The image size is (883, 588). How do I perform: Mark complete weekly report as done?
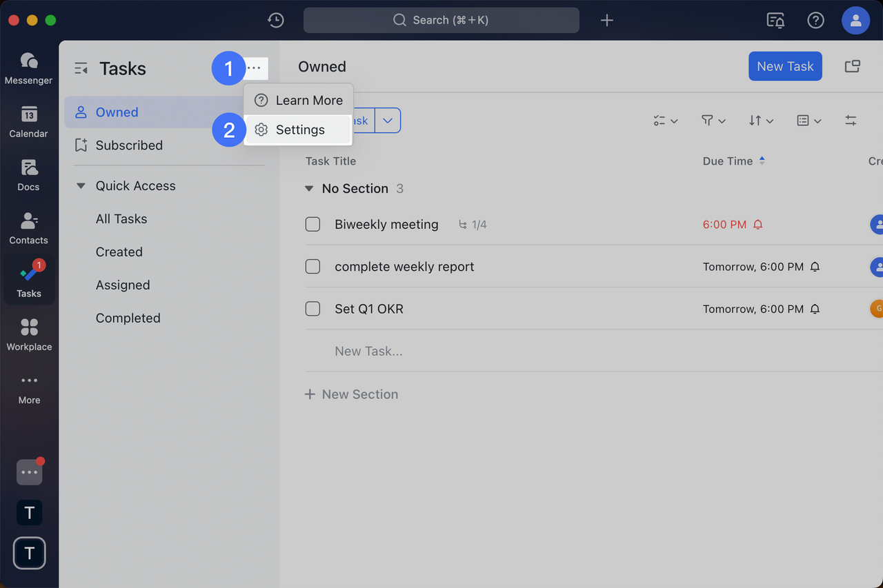tap(312, 267)
